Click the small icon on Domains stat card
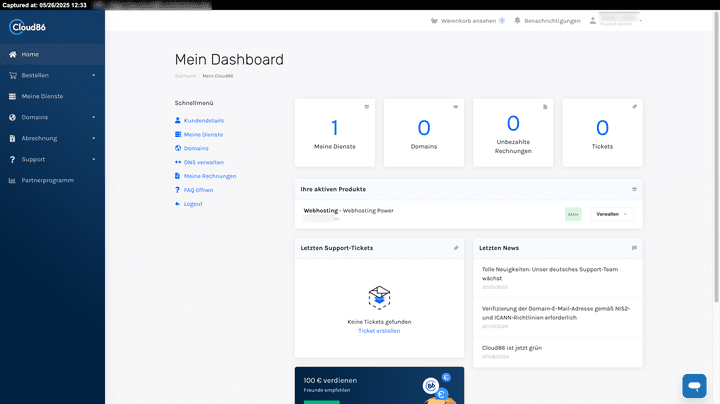 click(x=456, y=107)
